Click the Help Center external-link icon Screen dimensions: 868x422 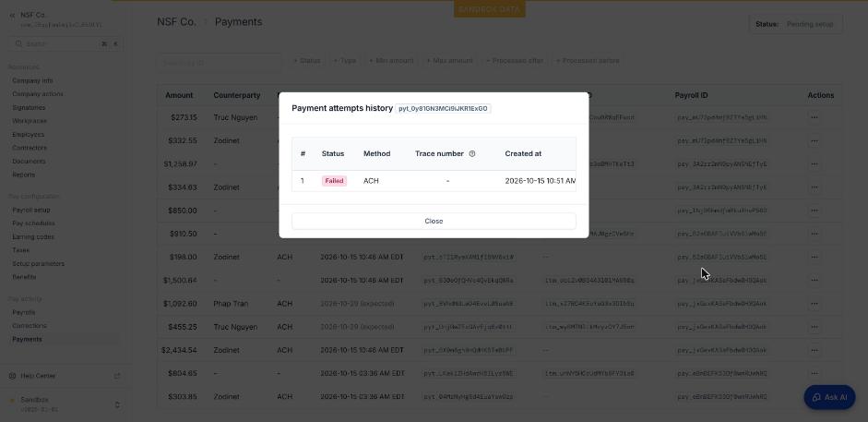pyautogui.click(x=117, y=376)
